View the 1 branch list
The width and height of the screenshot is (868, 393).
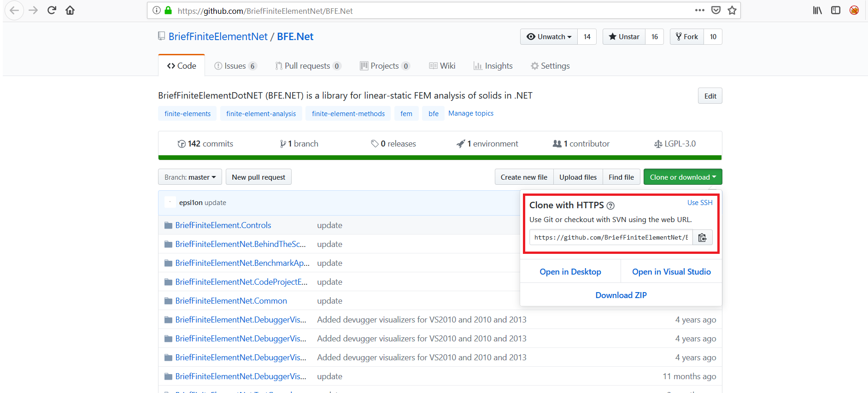[299, 144]
